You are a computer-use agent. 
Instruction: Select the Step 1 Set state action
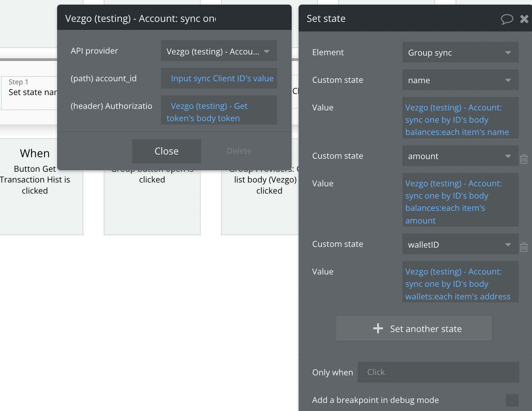coord(31,92)
